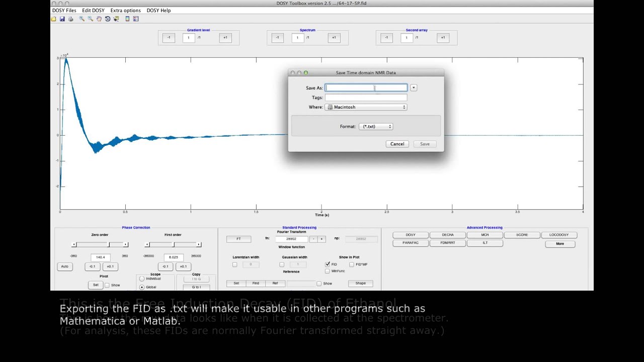
Task: Click the FT Fourier Transform button
Action: click(238, 239)
